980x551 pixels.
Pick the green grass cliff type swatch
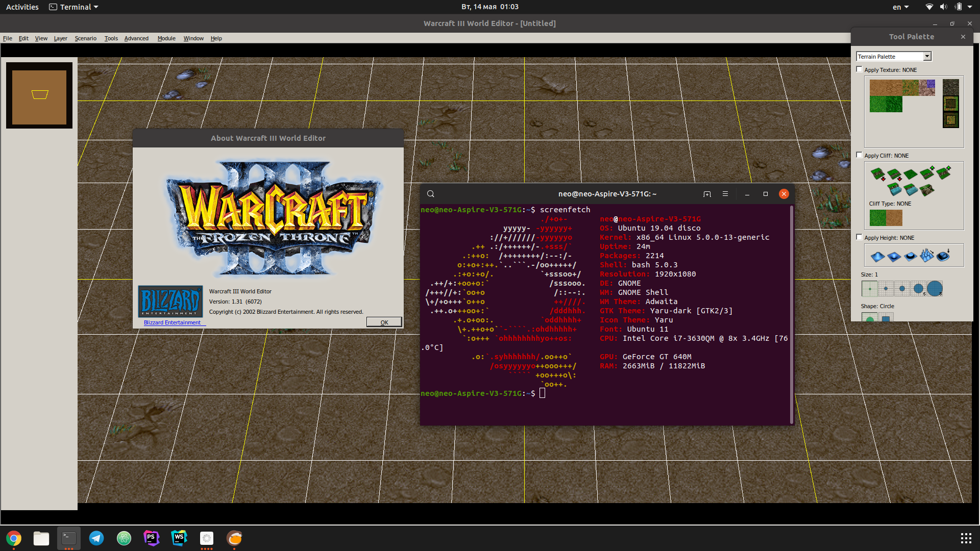pos(878,218)
